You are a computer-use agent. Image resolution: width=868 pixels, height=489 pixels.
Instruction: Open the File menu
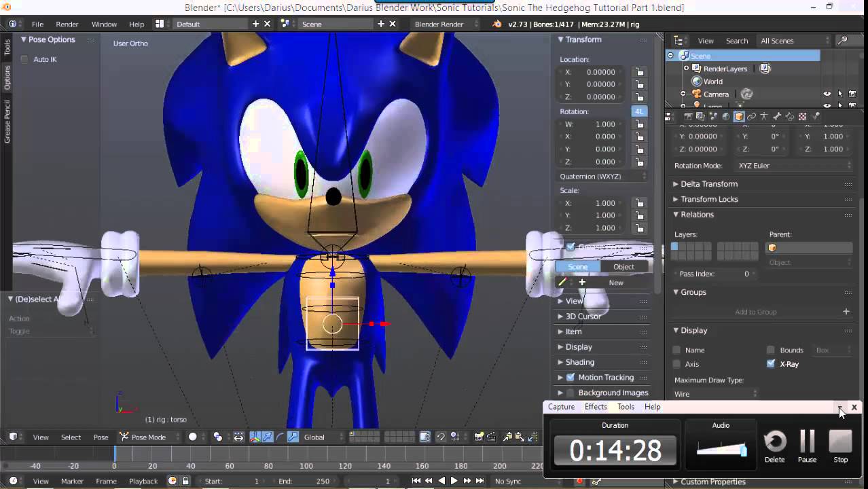tap(37, 24)
